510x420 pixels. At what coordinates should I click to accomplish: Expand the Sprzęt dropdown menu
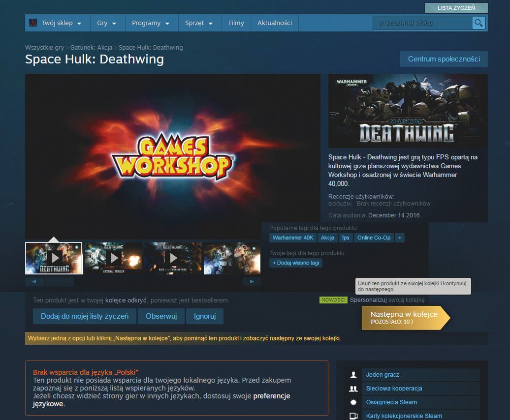point(199,23)
